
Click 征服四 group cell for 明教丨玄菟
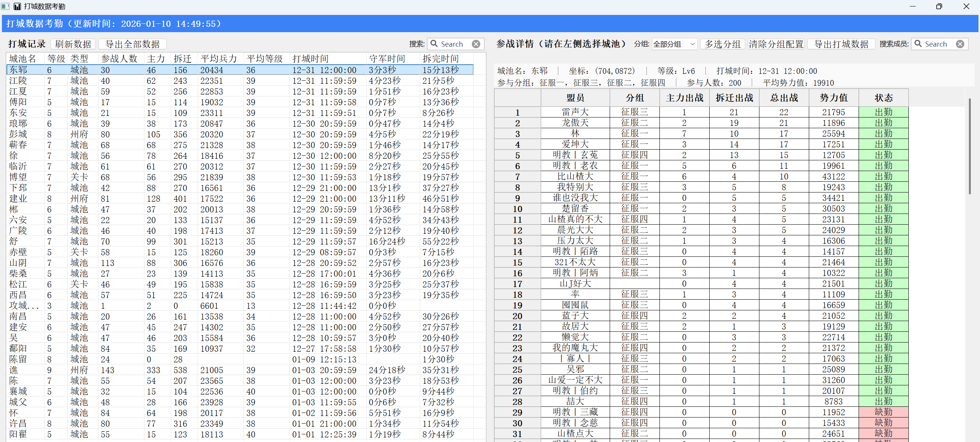pos(635,155)
